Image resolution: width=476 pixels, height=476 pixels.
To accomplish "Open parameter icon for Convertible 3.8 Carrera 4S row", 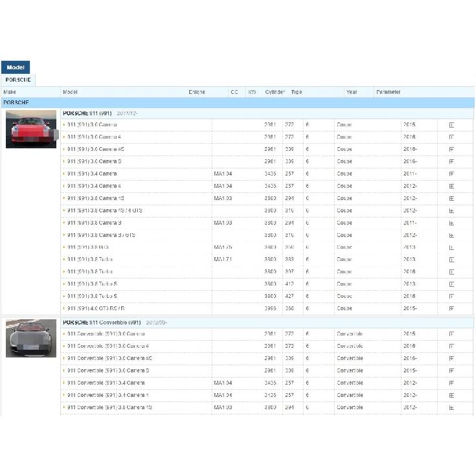I will pyautogui.click(x=451, y=408).
